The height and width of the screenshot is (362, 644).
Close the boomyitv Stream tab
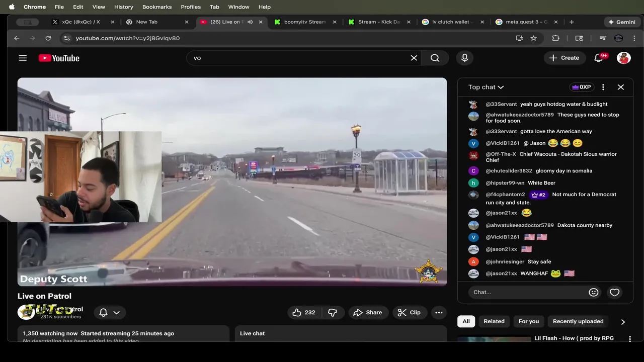tap(335, 22)
